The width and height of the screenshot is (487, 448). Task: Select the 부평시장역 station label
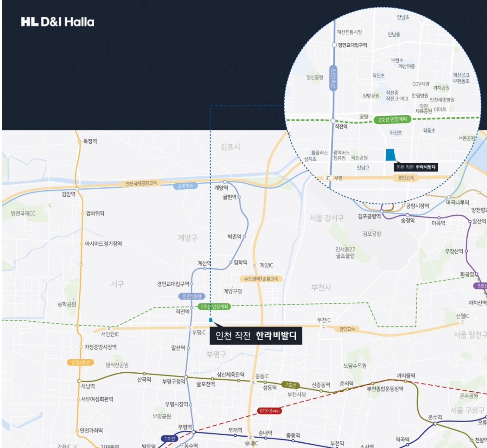176,404
